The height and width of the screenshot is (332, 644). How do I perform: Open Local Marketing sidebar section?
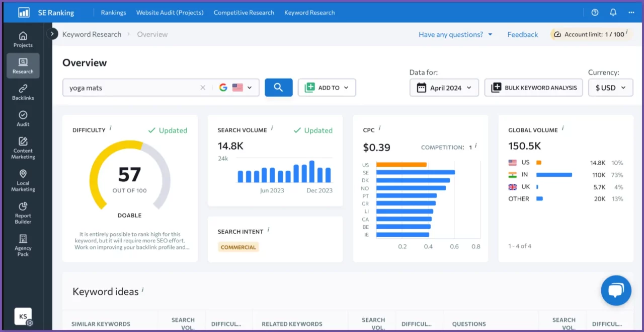tap(23, 180)
